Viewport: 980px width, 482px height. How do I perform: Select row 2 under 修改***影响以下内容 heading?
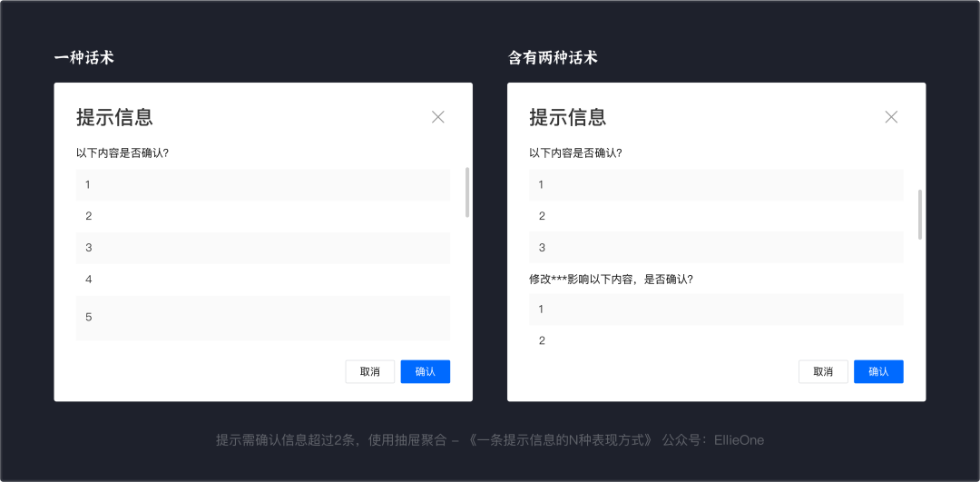point(715,340)
